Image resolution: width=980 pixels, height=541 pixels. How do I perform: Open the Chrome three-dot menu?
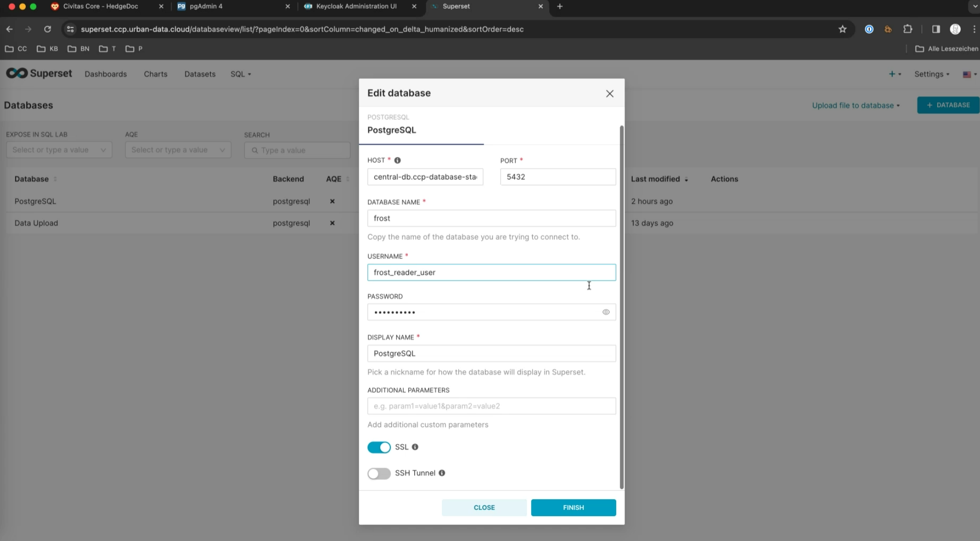click(x=974, y=29)
